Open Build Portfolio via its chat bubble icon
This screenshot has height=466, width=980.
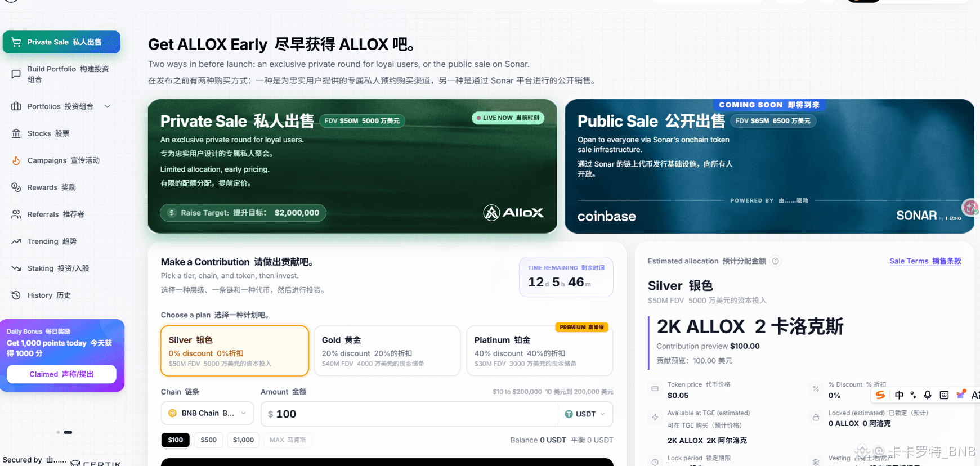tap(16, 74)
